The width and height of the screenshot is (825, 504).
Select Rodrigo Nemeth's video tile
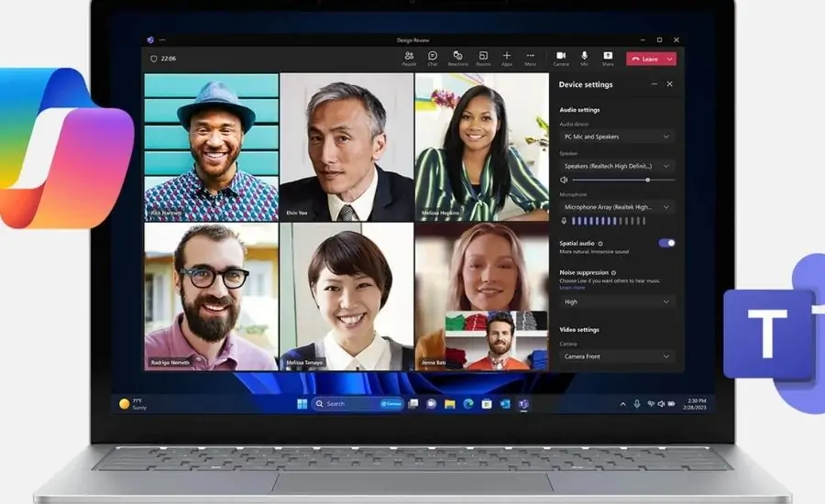pos(212,296)
